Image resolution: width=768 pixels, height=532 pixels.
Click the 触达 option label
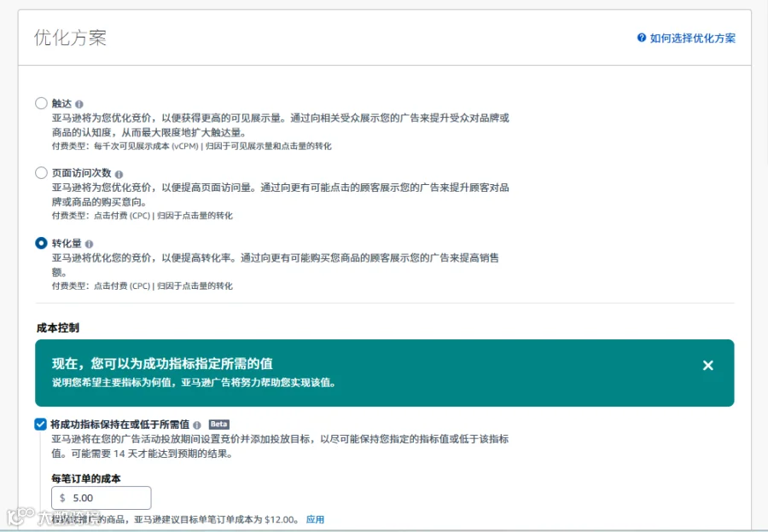pyautogui.click(x=61, y=104)
